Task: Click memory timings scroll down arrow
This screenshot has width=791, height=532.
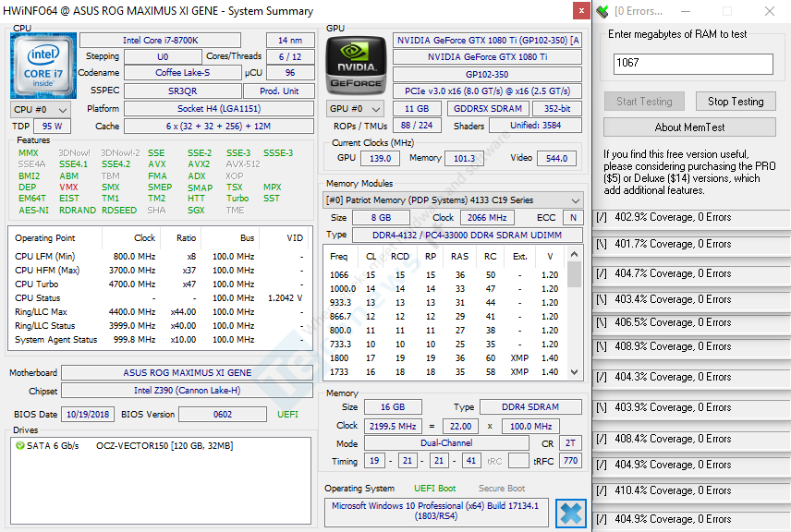Action: (x=574, y=372)
